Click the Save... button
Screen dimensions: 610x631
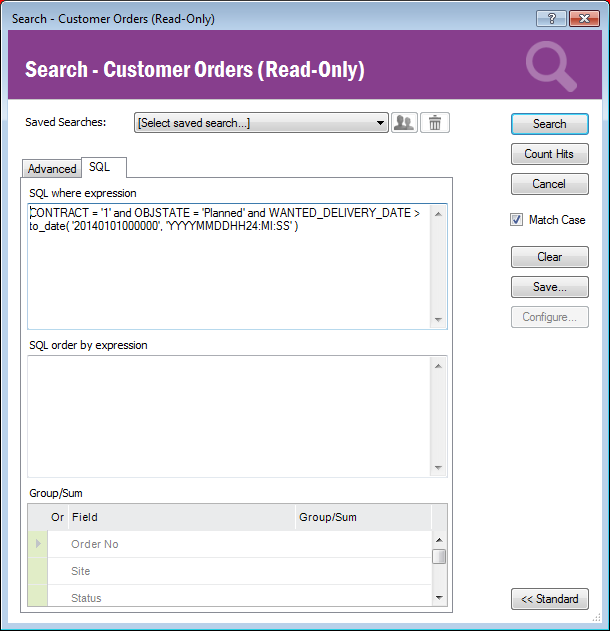tap(549, 287)
